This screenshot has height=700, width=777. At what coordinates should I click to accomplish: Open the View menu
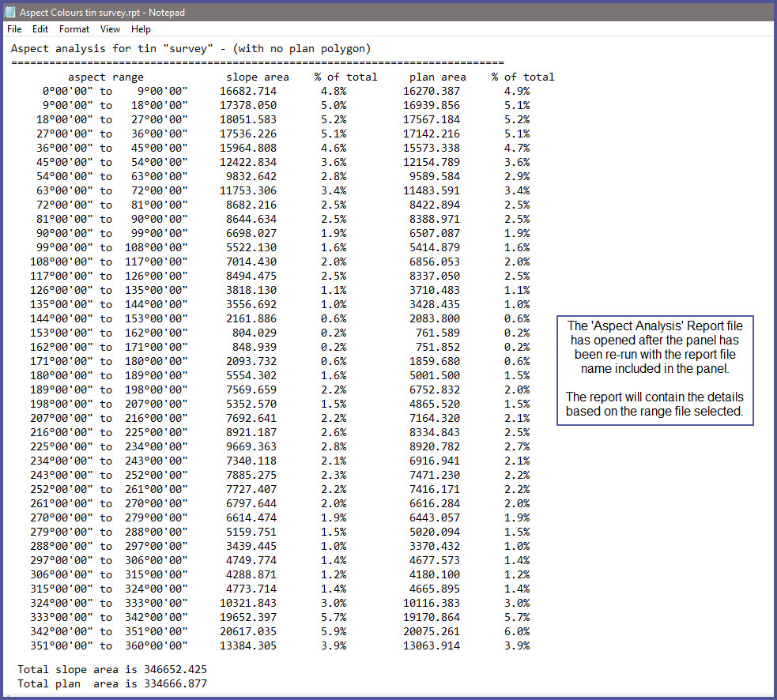111,29
